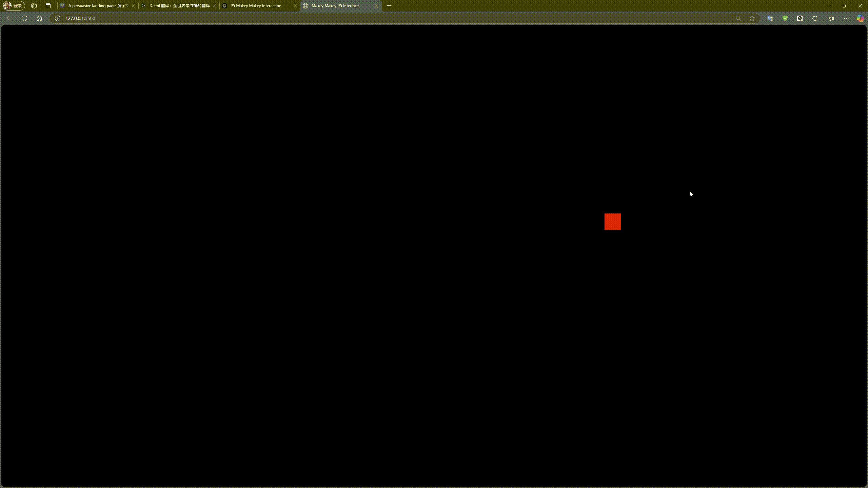Viewport: 868px width, 488px height.
Task: Open the Settings and more menu
Action: coord(846,18)
